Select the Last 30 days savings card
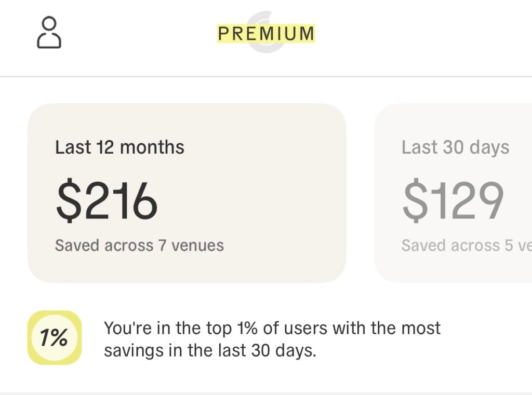Image resolution: width=532 pixels, height=395 pixels. point(453,193)
